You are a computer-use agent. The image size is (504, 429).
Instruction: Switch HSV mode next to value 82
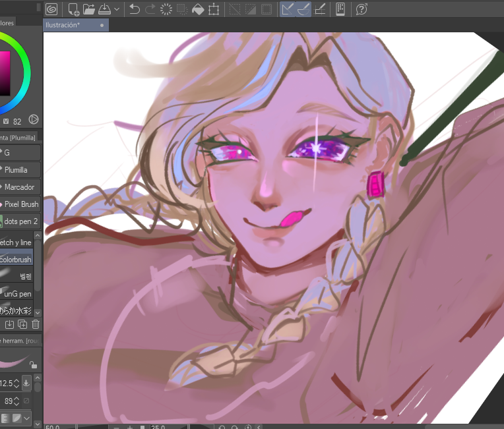tap(6, 121)
